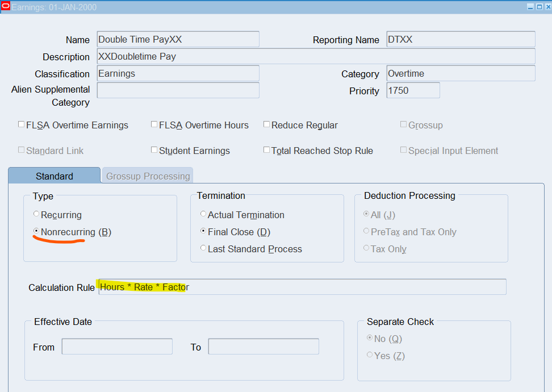Switch to the Standard tab
This screenshot has height=392, width=552.
point(54,176)
